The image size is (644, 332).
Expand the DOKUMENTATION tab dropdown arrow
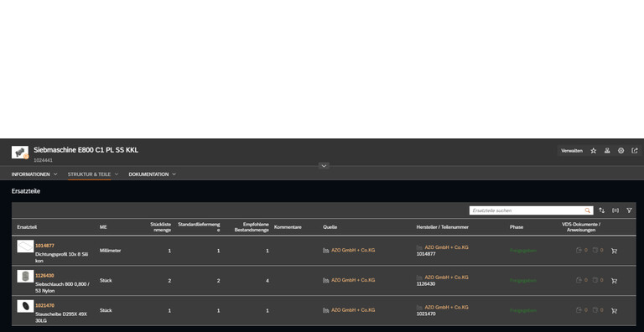[174, 174]
